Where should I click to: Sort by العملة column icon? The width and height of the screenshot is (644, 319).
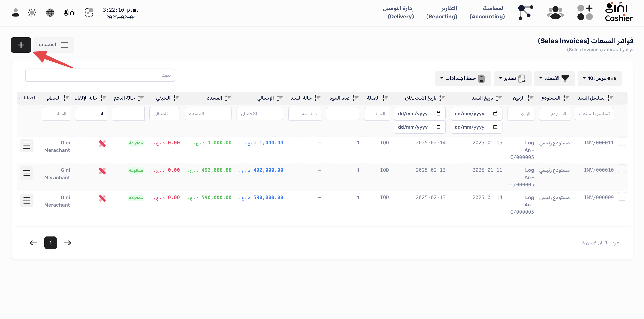click(x=385, y=98)
